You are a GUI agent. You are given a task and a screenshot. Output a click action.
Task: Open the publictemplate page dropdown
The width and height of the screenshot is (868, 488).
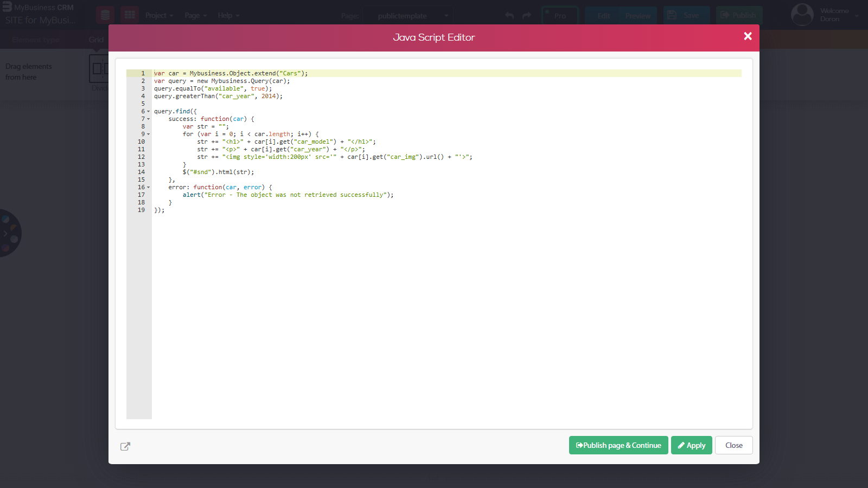(408, 16)
